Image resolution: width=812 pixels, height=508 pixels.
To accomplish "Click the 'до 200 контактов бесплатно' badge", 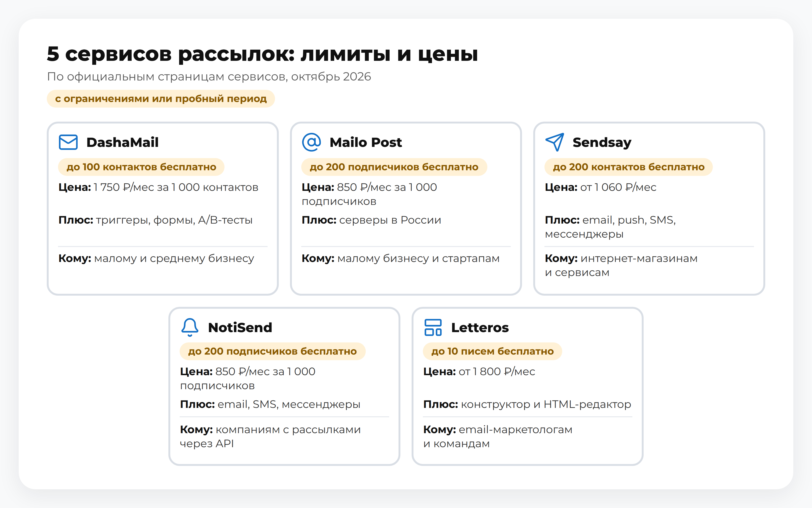I will click(629, 167).
